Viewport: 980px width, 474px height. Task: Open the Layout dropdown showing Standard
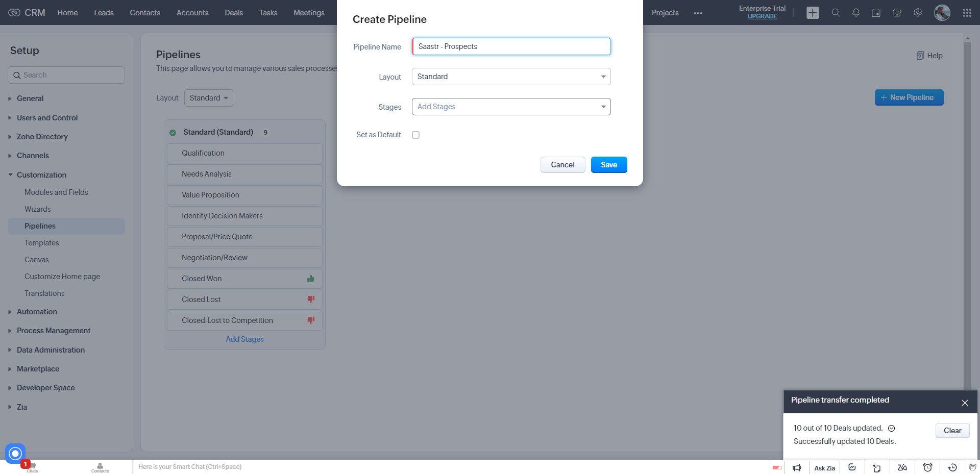coord(511,76)
